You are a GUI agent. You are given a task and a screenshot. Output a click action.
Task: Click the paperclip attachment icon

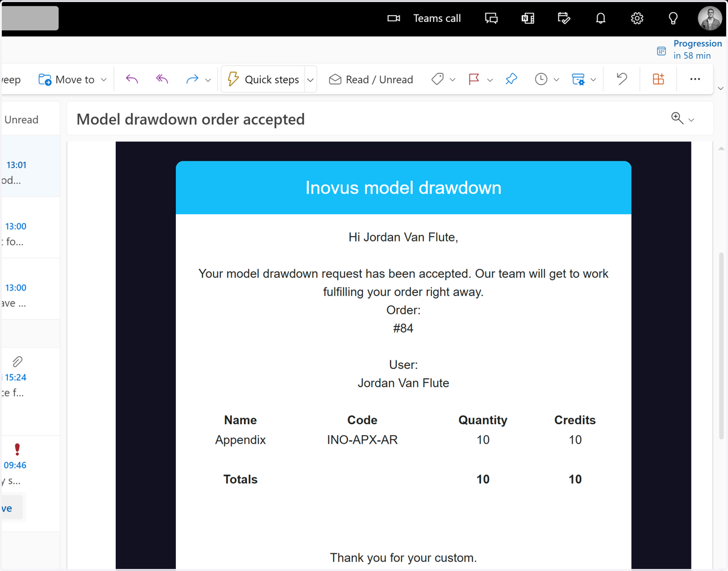[x=17, y=362]
